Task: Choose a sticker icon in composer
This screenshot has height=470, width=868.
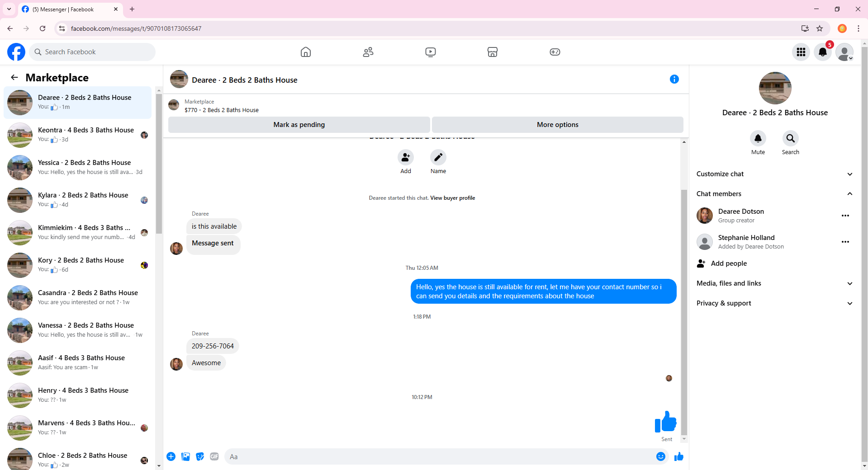Action: [200, 456]
